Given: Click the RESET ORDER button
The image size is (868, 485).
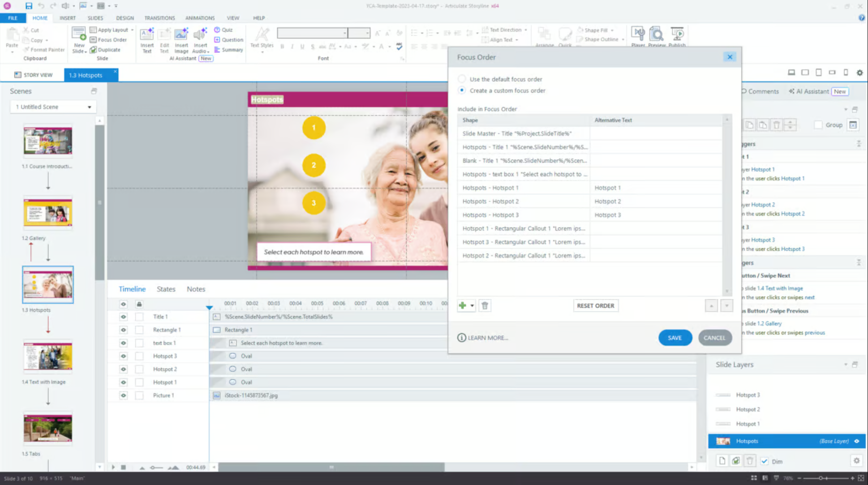Looking at the screenshot, I should 595,306.
